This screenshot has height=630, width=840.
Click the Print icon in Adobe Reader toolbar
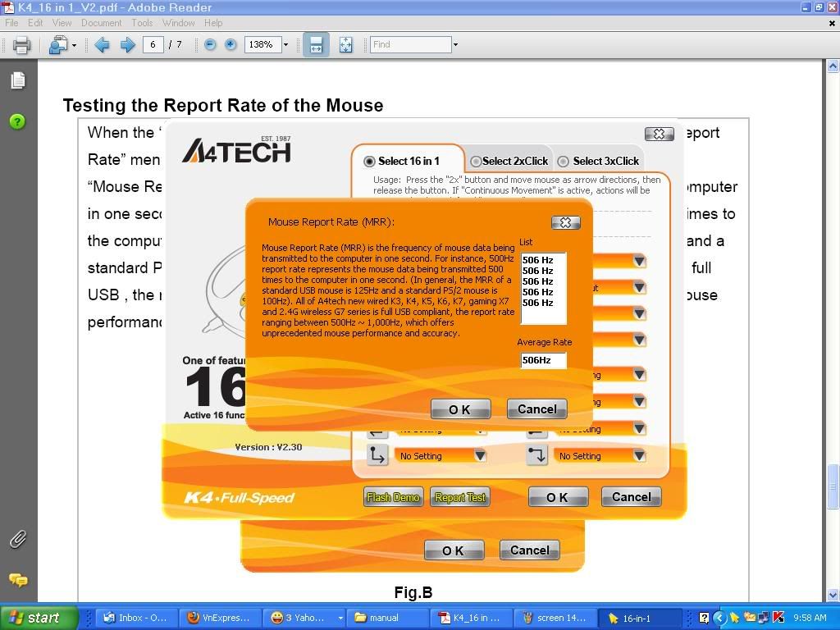pos(21,44)
